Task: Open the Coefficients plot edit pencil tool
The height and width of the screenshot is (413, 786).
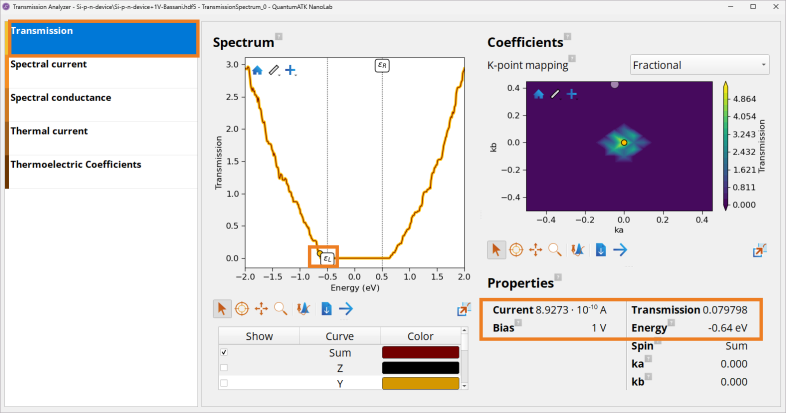Action: point(555,94)
